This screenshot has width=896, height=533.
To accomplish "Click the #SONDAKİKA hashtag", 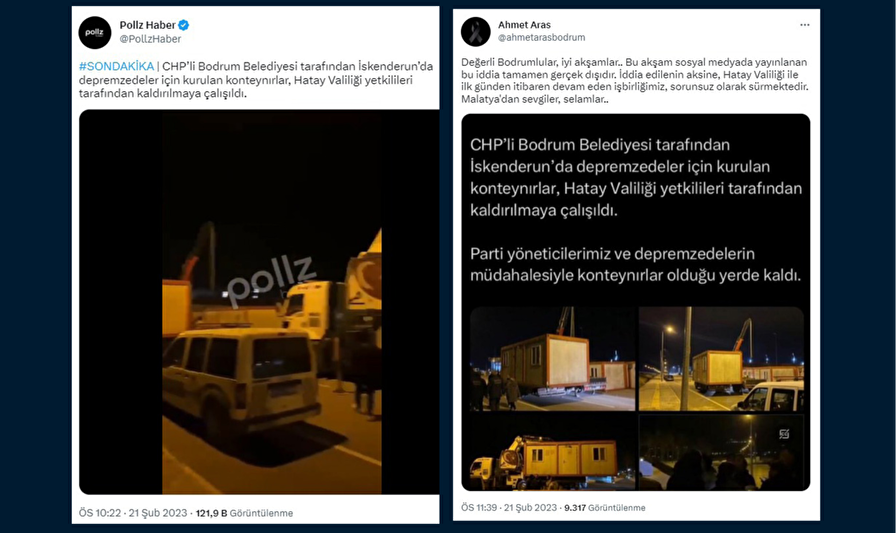I will click(117, 66).
